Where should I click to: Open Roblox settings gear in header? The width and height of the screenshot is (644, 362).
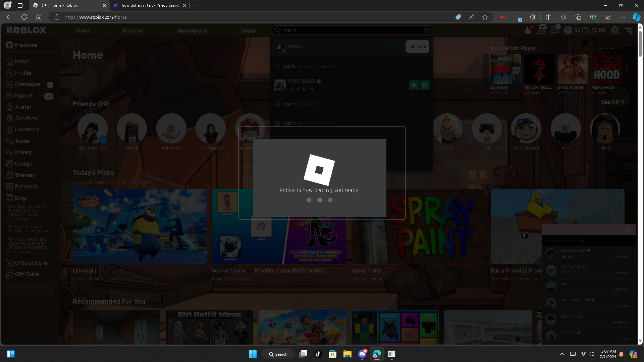pos(615,30)
